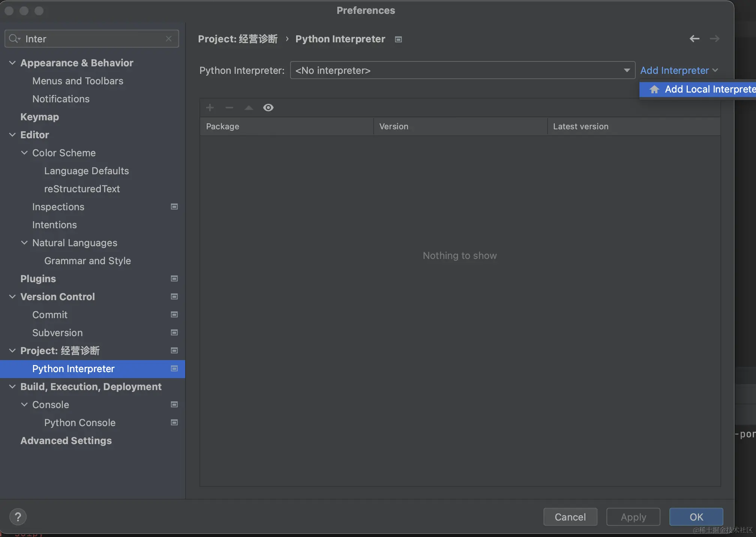Click the project-level icon next to Commit
This screenshot has width=756, height=537.
click(174, 314)
